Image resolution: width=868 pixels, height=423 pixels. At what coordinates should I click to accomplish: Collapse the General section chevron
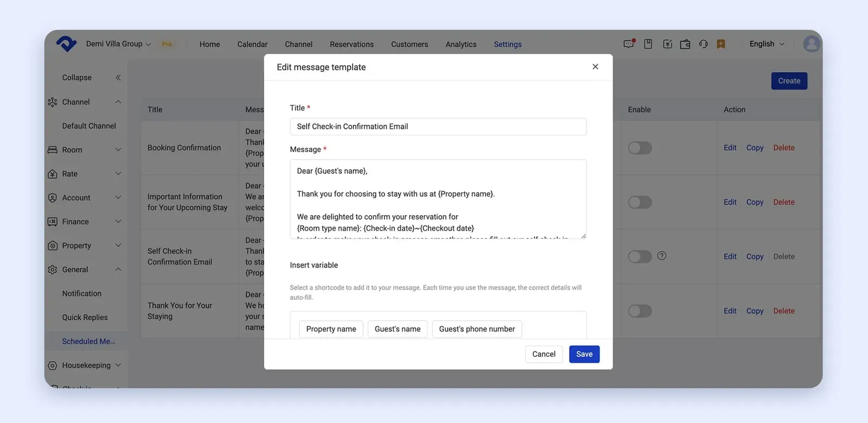coord(118,269)
